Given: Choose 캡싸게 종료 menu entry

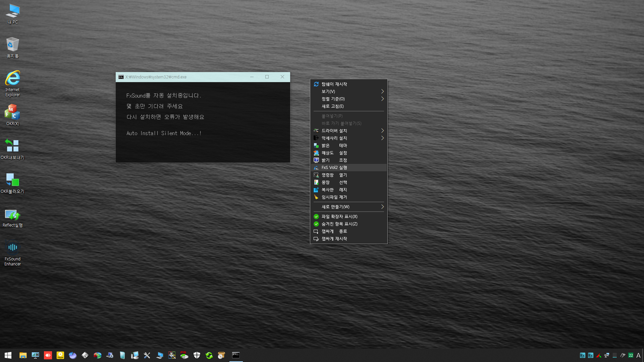Looking at the screenshot, I should pyautogui.click(x=349, y=231).
